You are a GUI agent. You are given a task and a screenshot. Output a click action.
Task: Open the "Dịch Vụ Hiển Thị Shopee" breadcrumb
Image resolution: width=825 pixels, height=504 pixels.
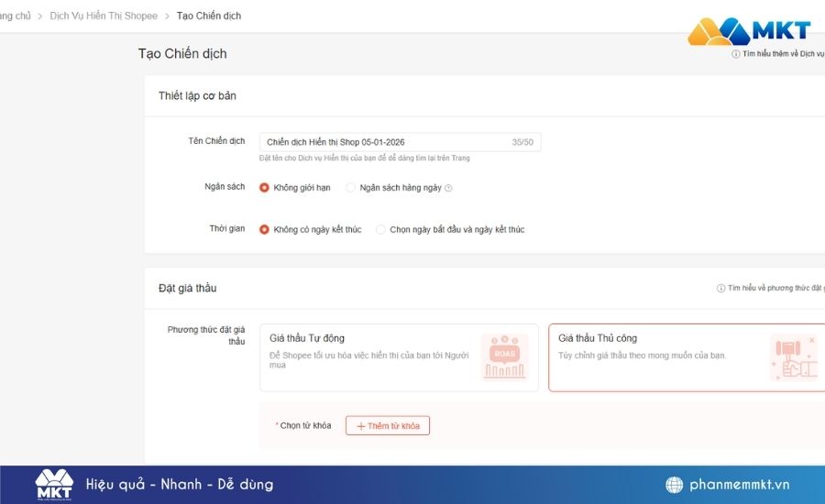coord(104,16)
